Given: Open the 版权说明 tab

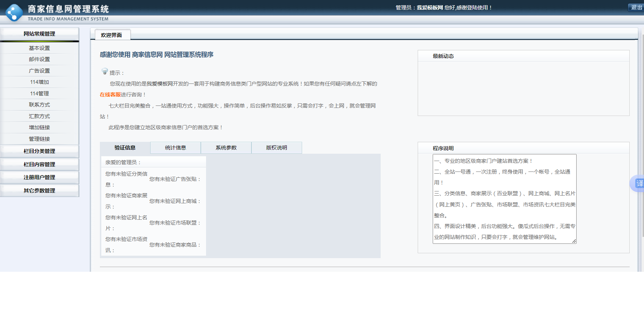Looking at the screenshot, I should tap(277, 148).
